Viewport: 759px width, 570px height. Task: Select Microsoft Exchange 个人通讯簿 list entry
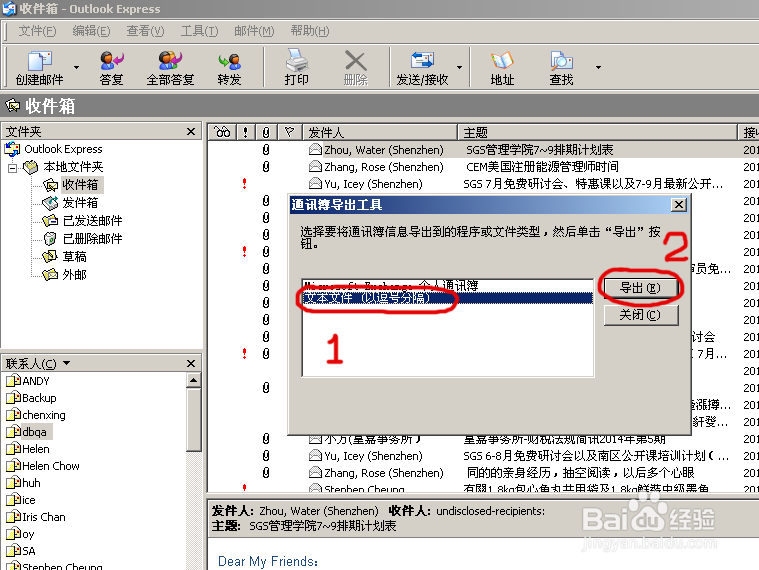pyautogui.click(x=448, y=285)
